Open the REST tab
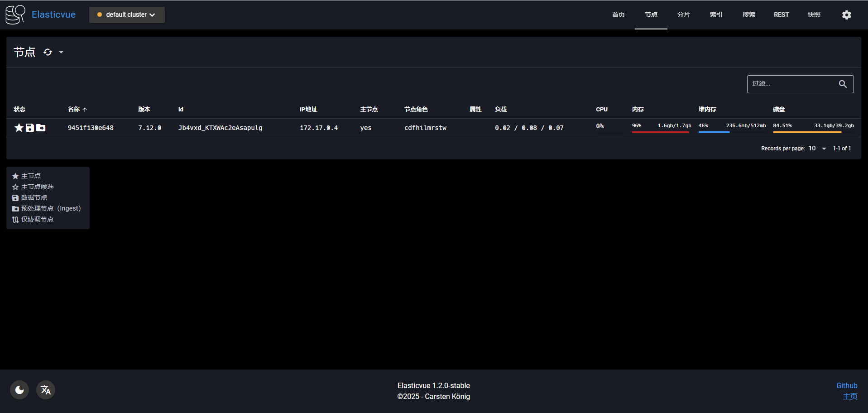Screen dimensions: 868x413 (x=781, y=15)
